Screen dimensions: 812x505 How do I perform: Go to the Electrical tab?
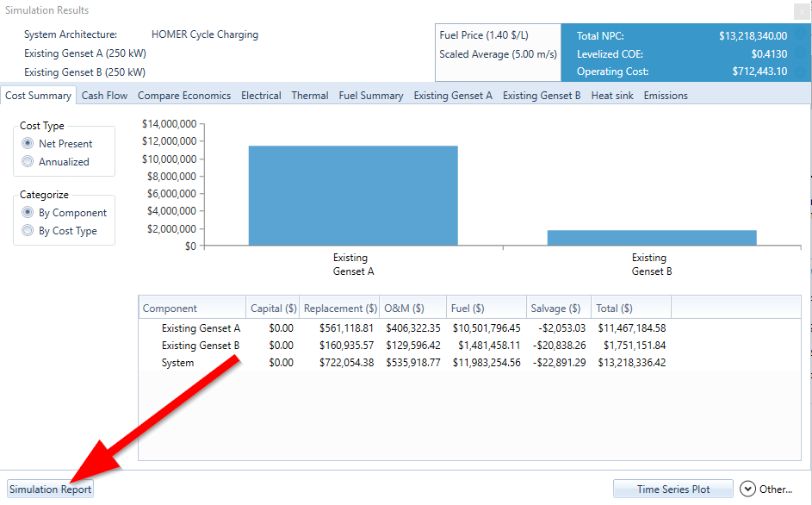pos(261,96)
